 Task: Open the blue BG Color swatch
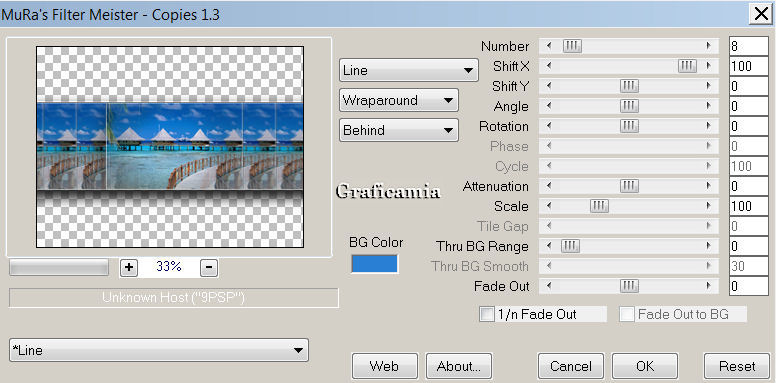point(375,264)
